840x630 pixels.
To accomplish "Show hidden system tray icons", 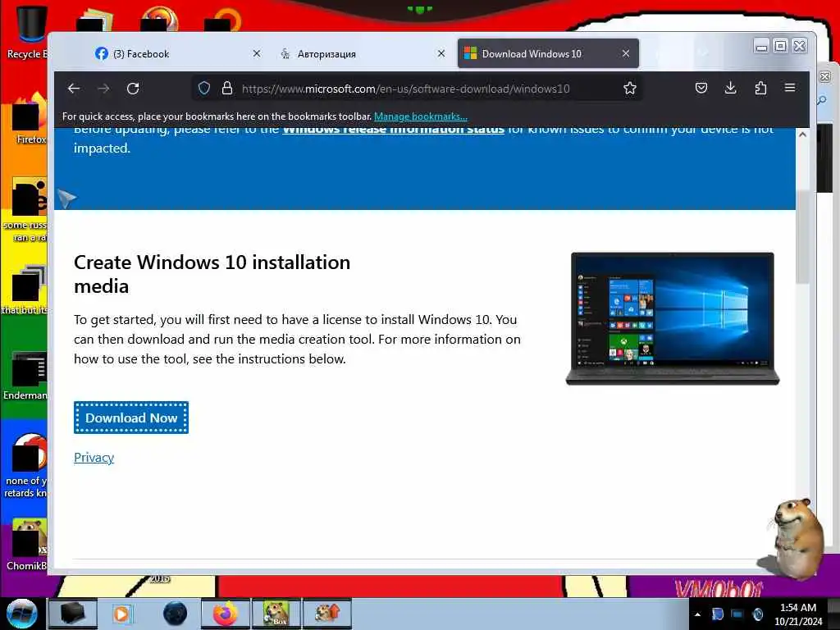I will [x=697, y=614].
